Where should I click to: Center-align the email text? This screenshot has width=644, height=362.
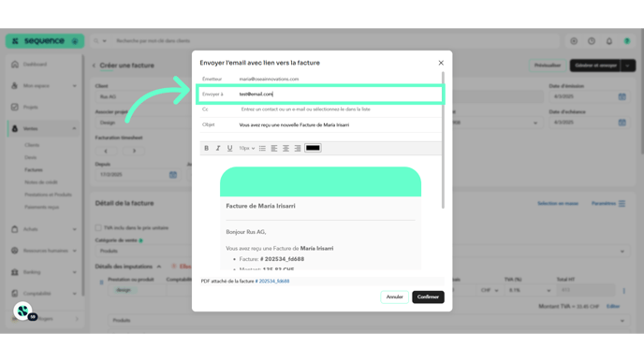click(285, 148)
